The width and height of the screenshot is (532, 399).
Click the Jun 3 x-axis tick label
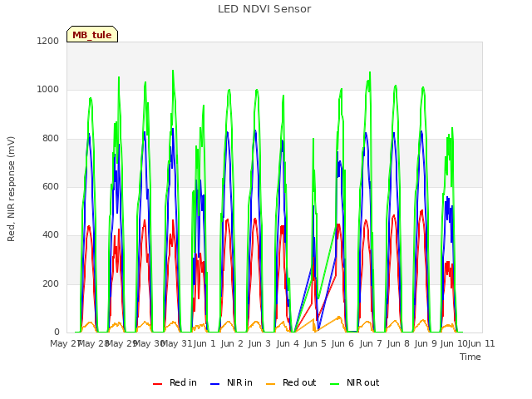(259, 343)
